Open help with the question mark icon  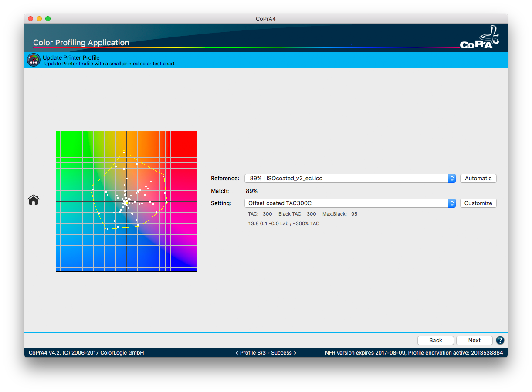(500, 340)
